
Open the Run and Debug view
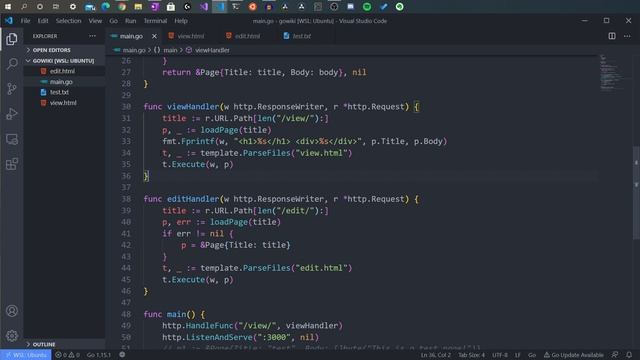[x=12, y=114]
